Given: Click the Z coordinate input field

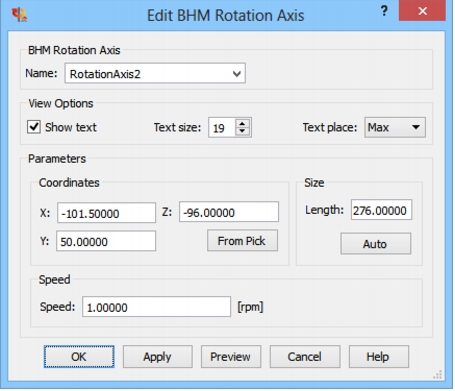Looking at the screenshot, I should click(x=229, y=212).
